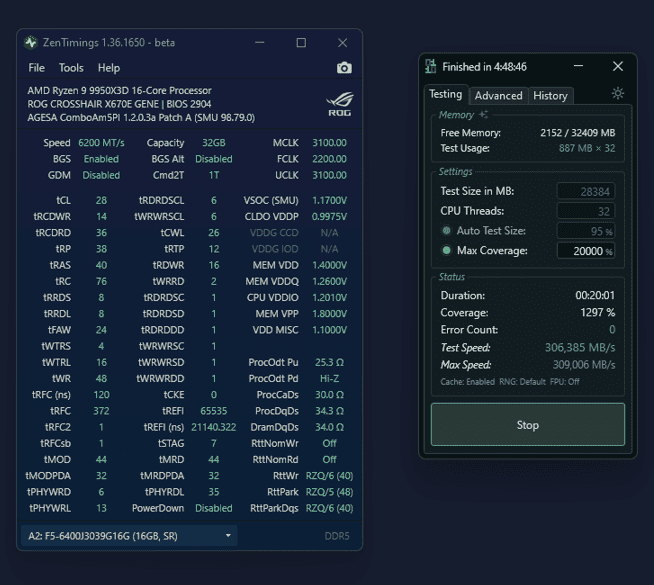This screenshot has height=585, width=654.
Task: Click the DramDqDs value 34.0 Ω
Action: (329, 427)
